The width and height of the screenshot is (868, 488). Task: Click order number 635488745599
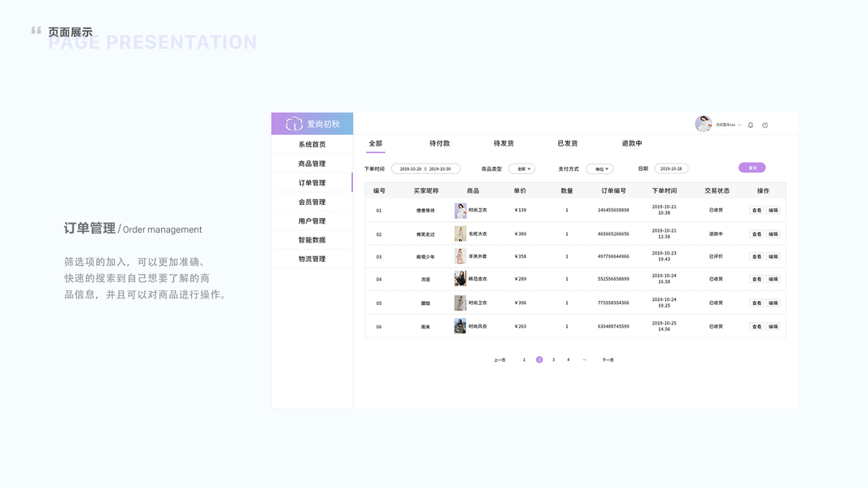613,326
